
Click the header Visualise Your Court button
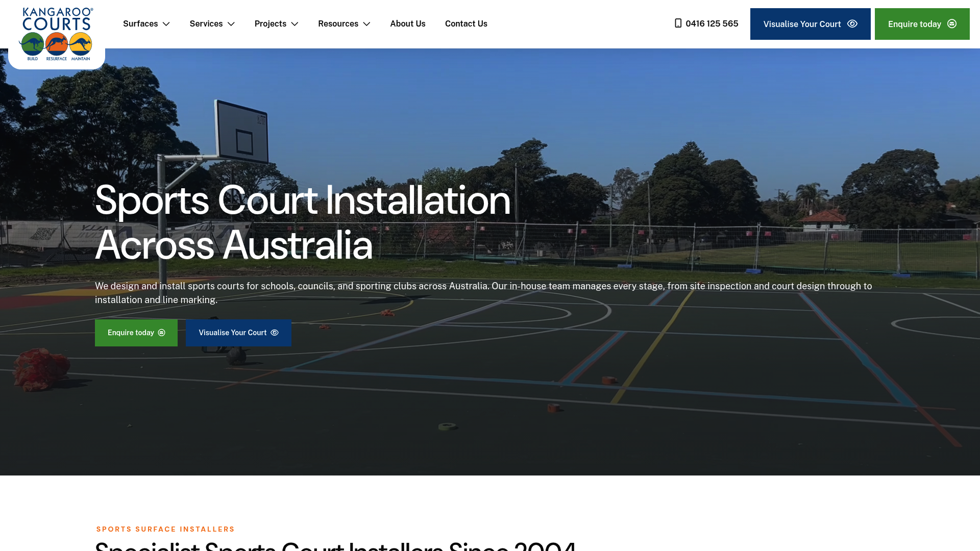coord(810,24)
